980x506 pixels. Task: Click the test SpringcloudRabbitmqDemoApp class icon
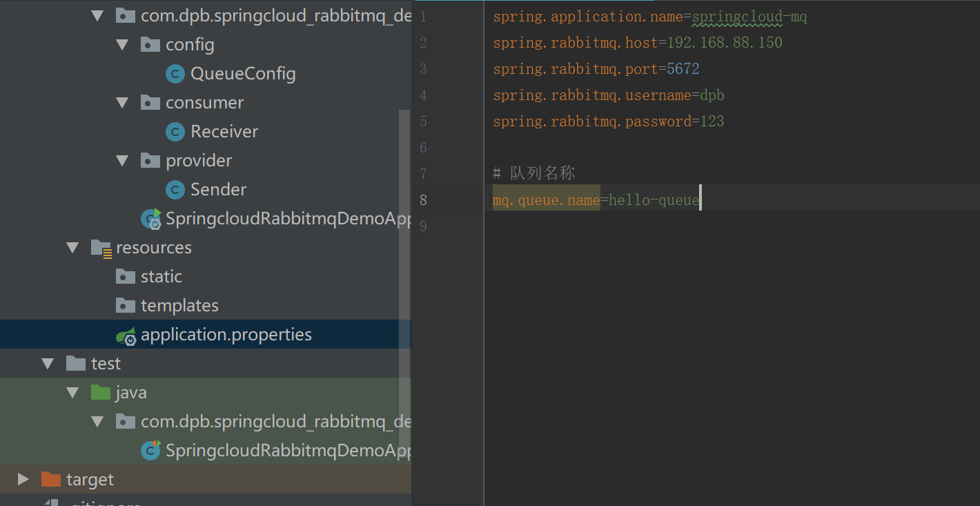click(150, 450)
